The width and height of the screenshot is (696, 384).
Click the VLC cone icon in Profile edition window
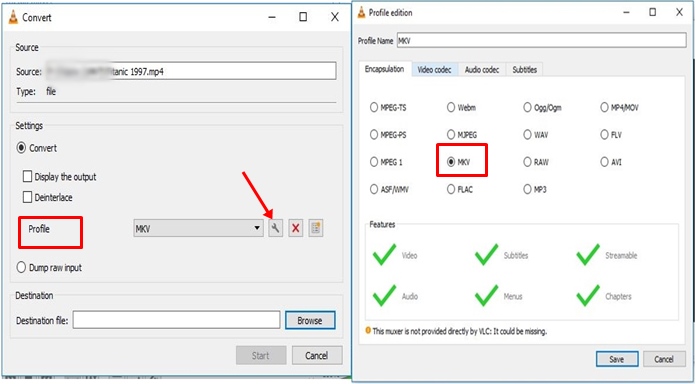pyautogui.click(x=362, y=12)
